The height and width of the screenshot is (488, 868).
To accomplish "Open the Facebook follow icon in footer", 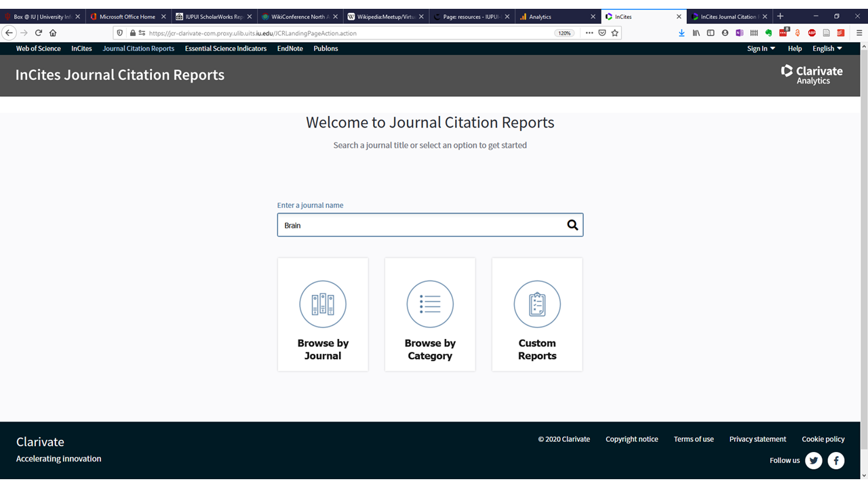I will point(836,460).
